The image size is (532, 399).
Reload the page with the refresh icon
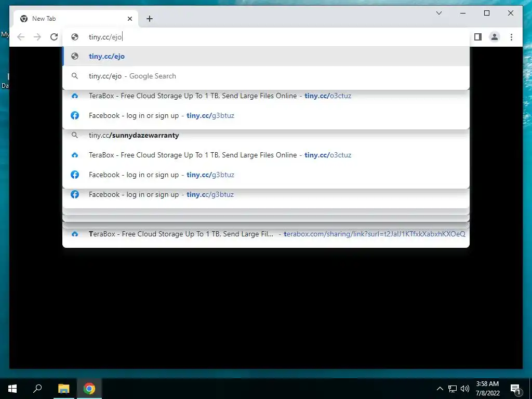pyautogui.click(x=54, y=37)
